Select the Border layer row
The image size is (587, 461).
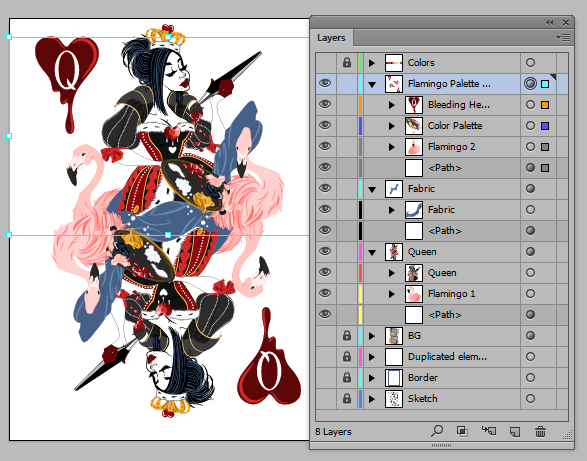coord(442,377)
